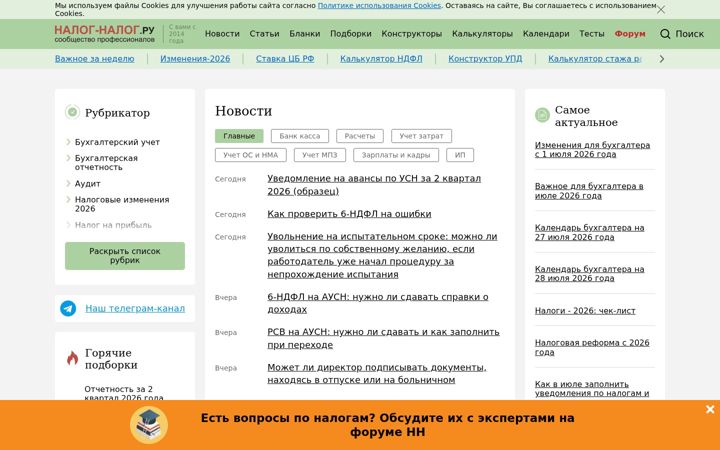Open Изменения-2026 quick link

195,59
